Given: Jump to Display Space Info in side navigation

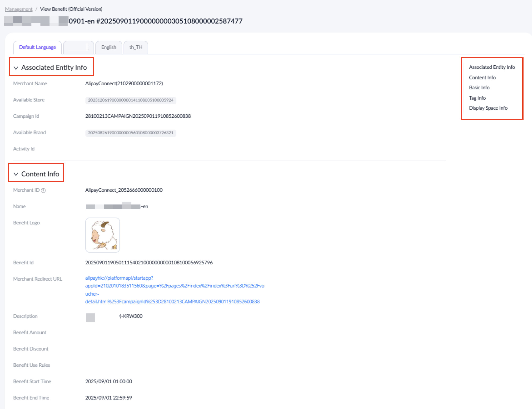Looking at the screenshot, I should [488, 108].
